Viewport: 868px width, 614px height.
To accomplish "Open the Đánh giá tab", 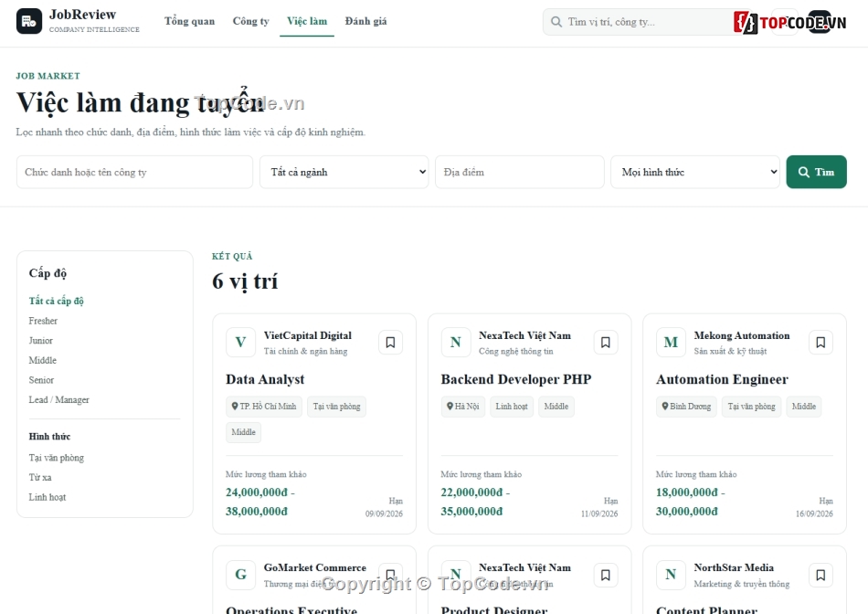I will (x=365, y=21).
